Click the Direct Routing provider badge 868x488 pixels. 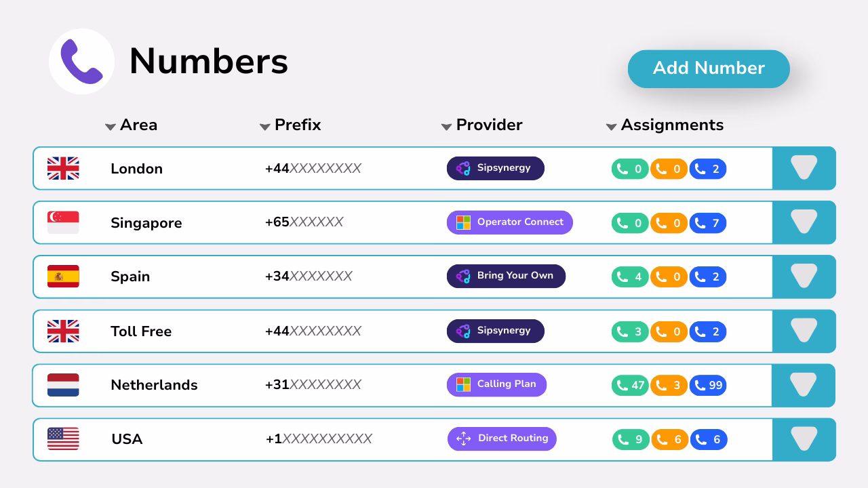[x=502, y=439]
